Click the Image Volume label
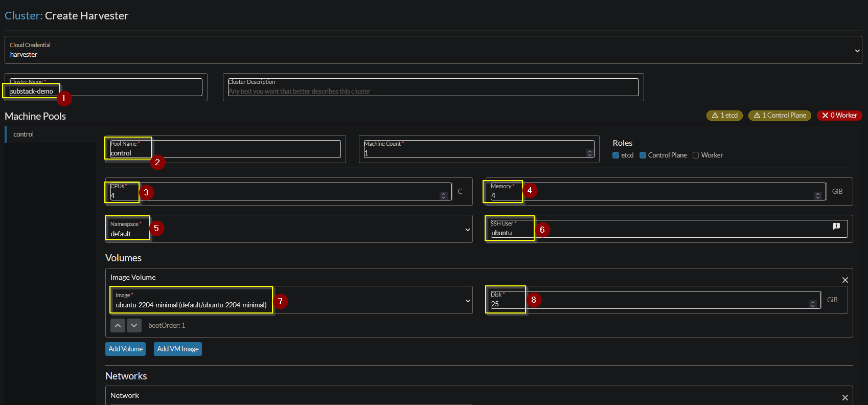 (133, 277)
